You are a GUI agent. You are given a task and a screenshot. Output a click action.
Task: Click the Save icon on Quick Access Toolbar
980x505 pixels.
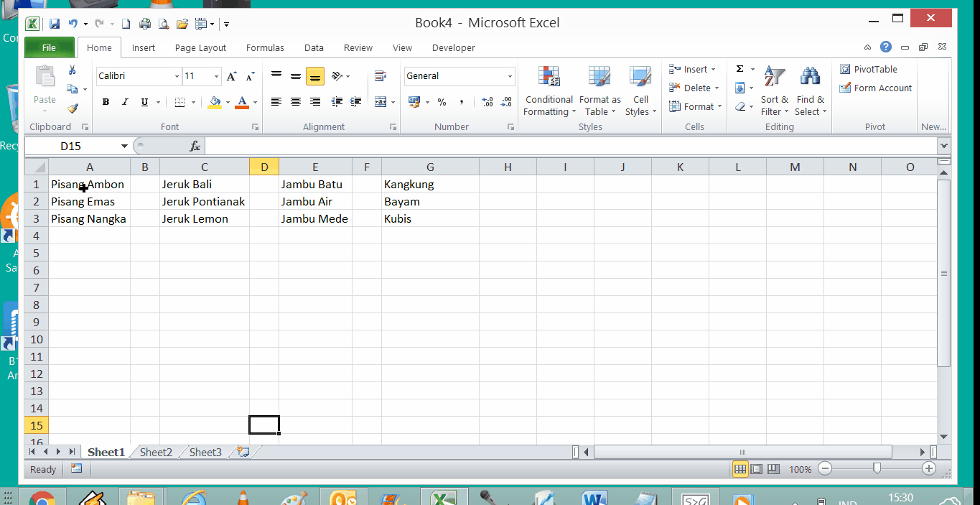pyautogui.click(x=54, y=22)
